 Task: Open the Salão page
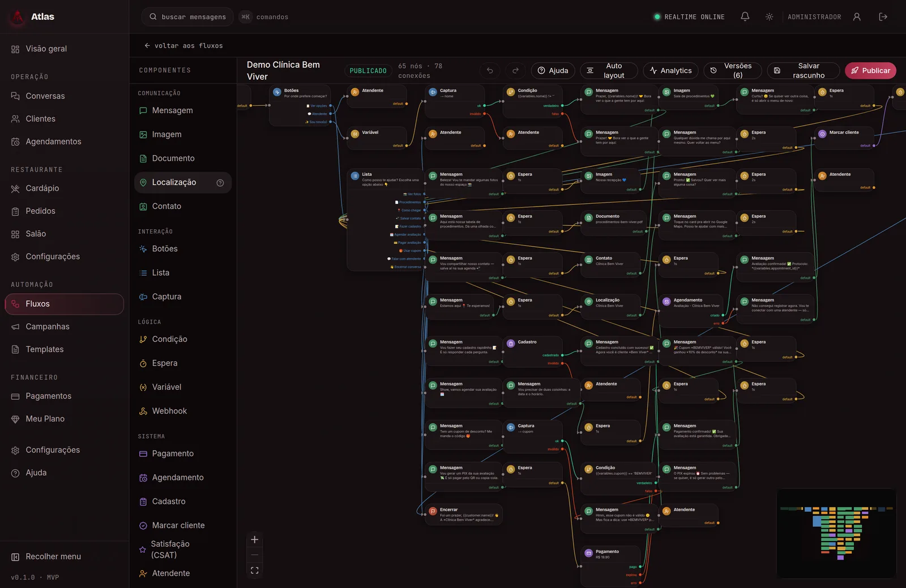coord(64,234)
